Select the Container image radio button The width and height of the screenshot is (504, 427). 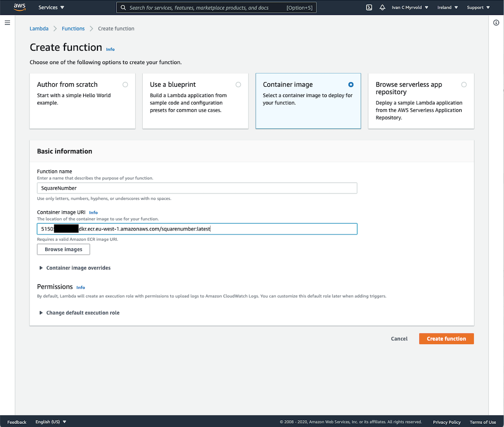(351, 85)
